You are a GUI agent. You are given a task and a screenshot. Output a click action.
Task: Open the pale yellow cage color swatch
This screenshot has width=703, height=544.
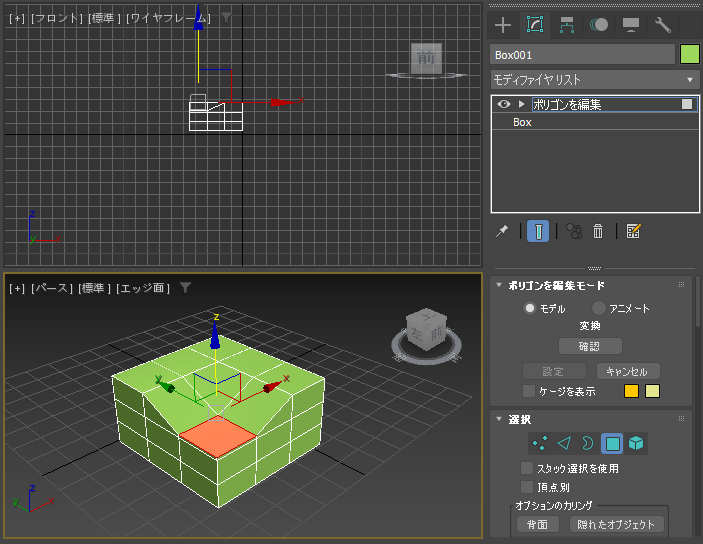click(652, 391)
